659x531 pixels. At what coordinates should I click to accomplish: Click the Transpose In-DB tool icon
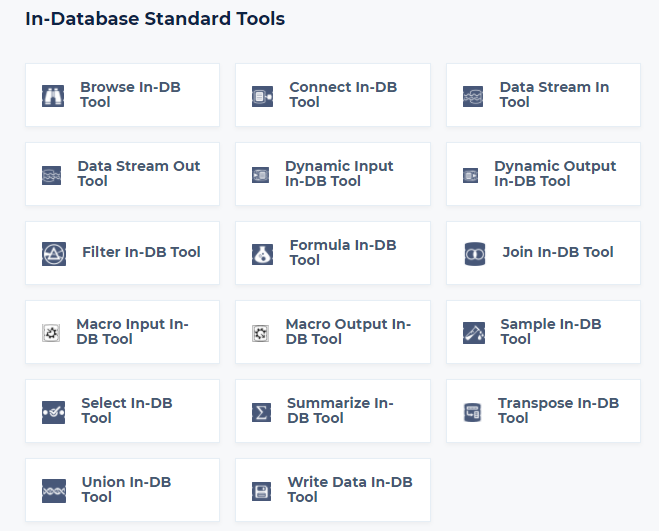pyautogui.click(x=472, y=412)
